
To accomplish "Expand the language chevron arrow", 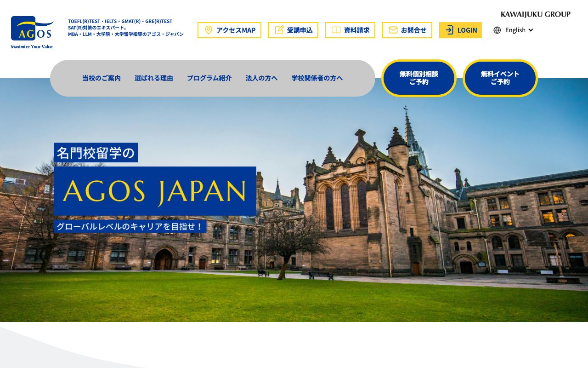I will (531, 30).
